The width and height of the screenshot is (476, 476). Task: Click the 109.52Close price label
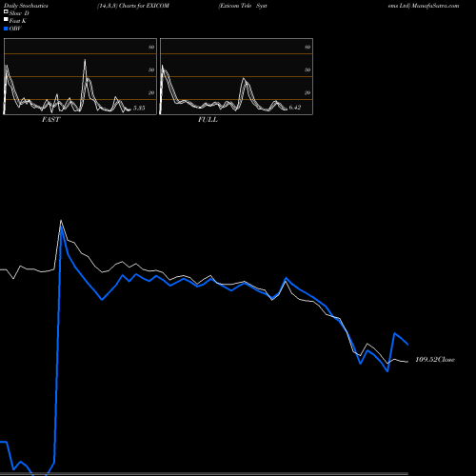click(435, 360)
